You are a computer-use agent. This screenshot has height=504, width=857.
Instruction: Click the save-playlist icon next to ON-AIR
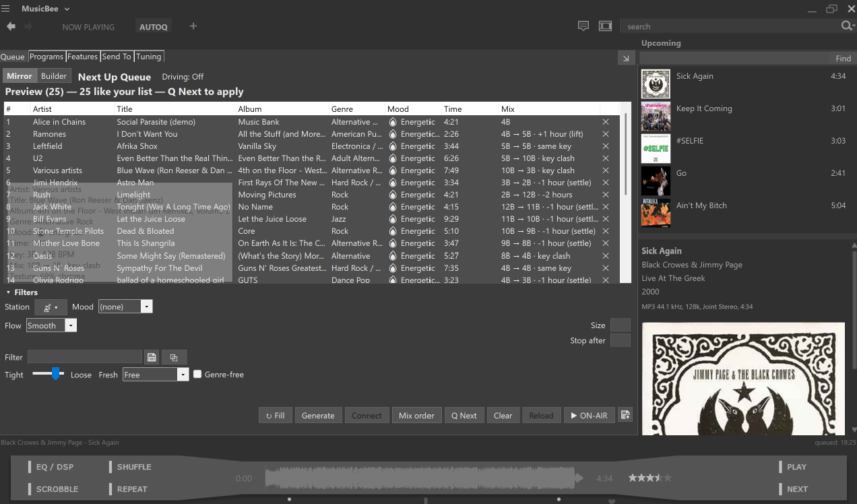625,415
